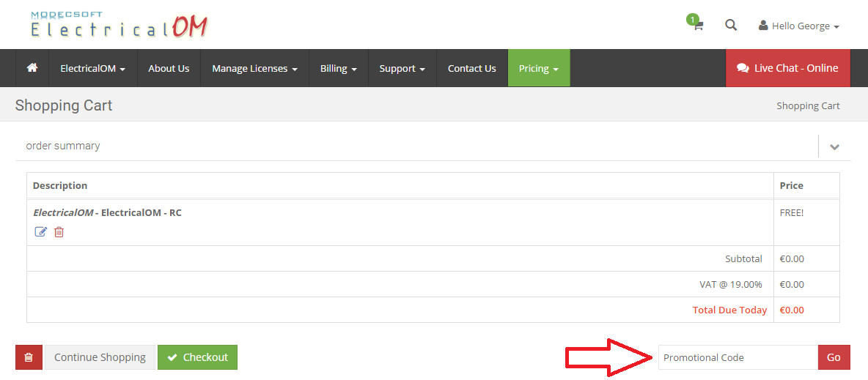This screenshot has height=380, width=868.
Task: Apply the promo code with Go button
Action: 834,357
